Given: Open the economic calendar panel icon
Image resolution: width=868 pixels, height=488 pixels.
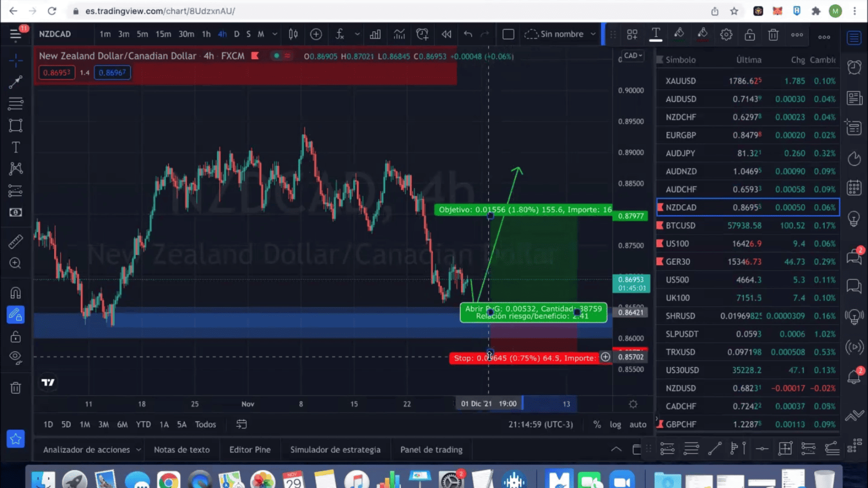Looking at the screenshot, I should tap(854, 187).
